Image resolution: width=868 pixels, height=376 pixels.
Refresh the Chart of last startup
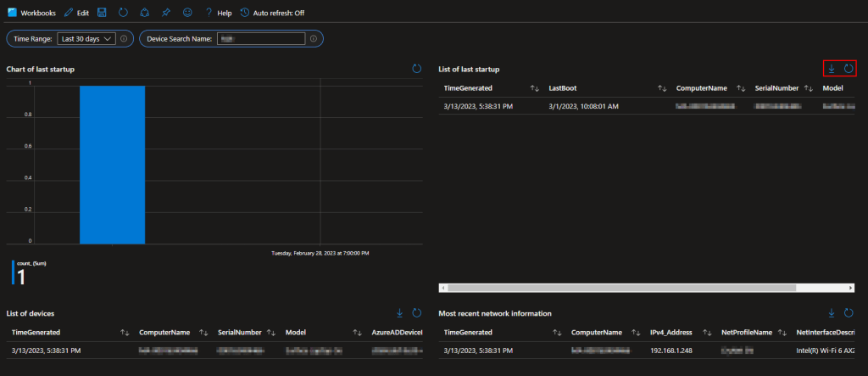click(416, 69)
